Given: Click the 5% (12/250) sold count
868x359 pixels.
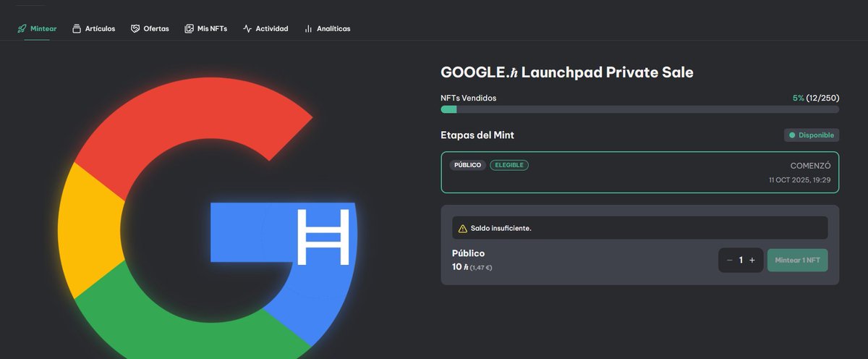Looking at the screenshot, I should point(816,98).
